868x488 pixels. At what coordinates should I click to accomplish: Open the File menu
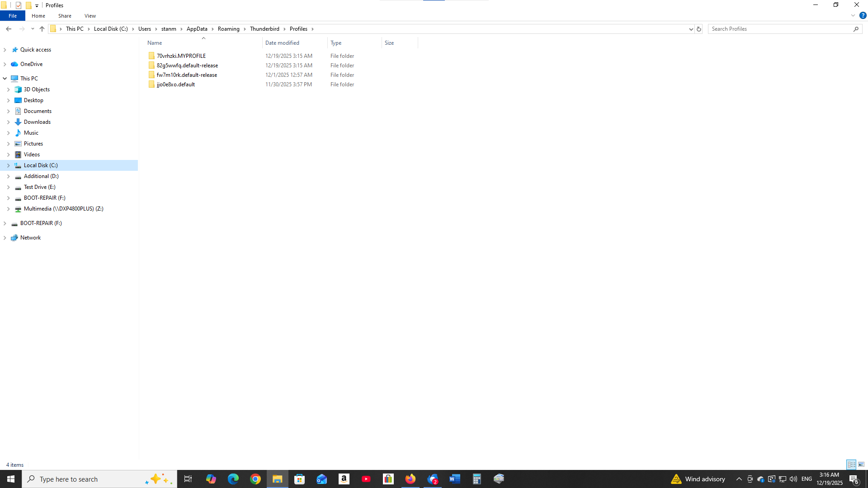tap(13, 16)
